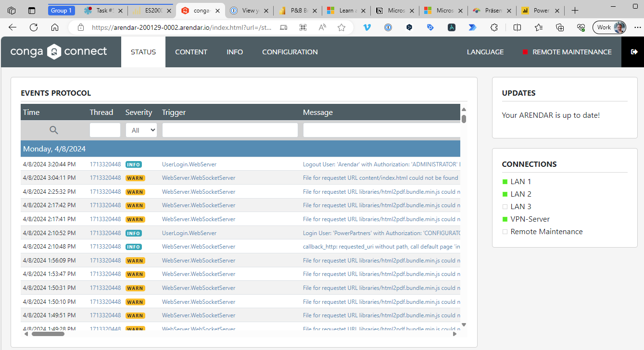The height and width of the screenshot is (350, 644).
Task: Switch to Learn browser tab
Action: 346,11
